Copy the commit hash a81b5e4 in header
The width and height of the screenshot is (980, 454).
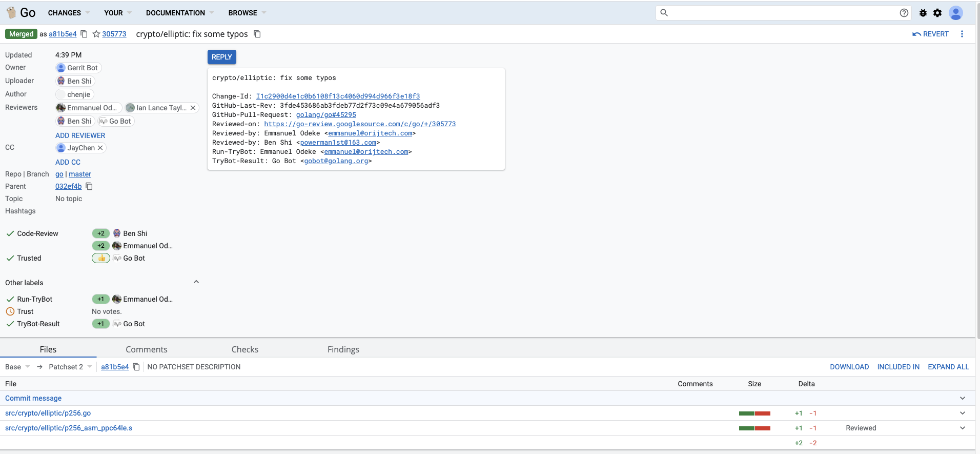[x=84, y=34]
